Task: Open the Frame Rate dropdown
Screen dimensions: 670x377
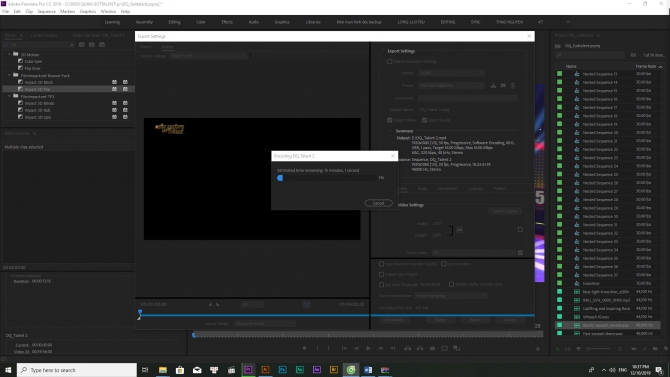Action: coord(473,253)
